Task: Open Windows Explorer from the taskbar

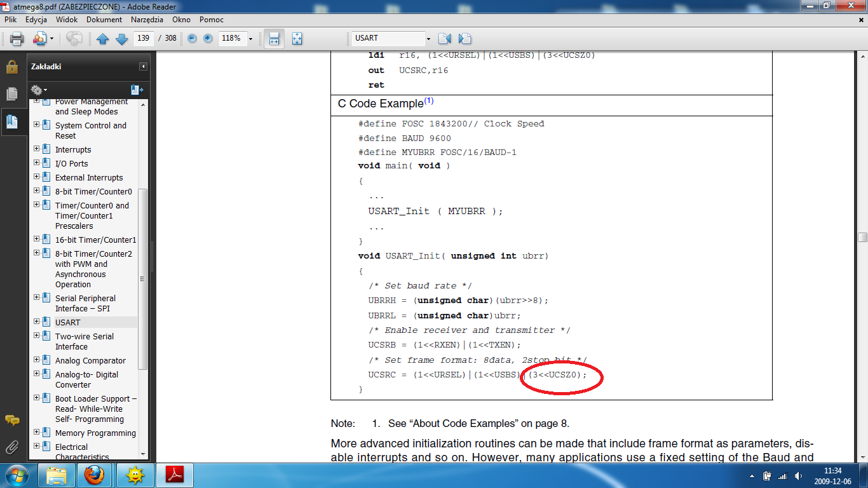Action: (x=57, y=475)
